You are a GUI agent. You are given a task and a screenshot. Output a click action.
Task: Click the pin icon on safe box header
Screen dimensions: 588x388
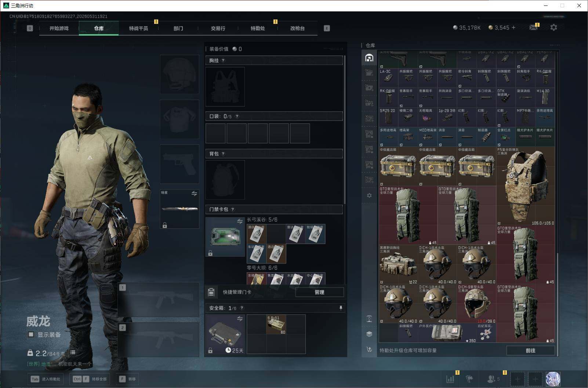tap(341, 308)
